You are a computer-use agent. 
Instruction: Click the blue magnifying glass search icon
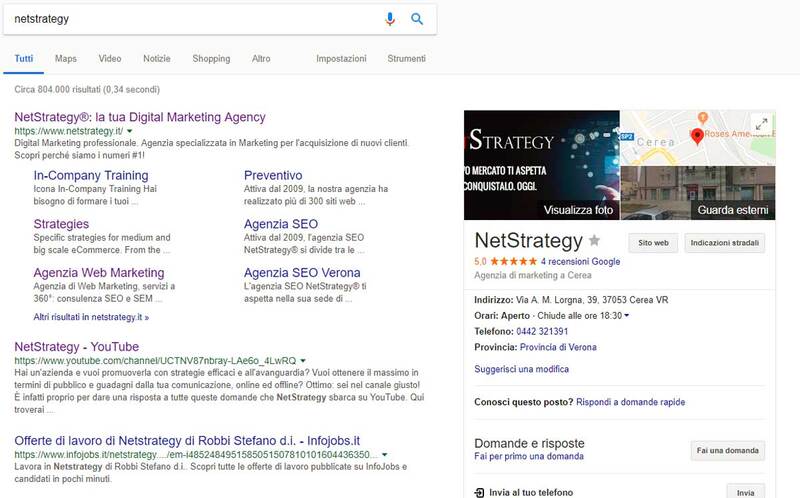point(417,19)
